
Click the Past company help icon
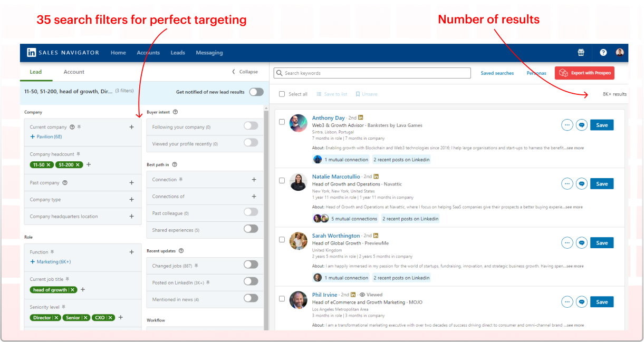click(65, 183)
